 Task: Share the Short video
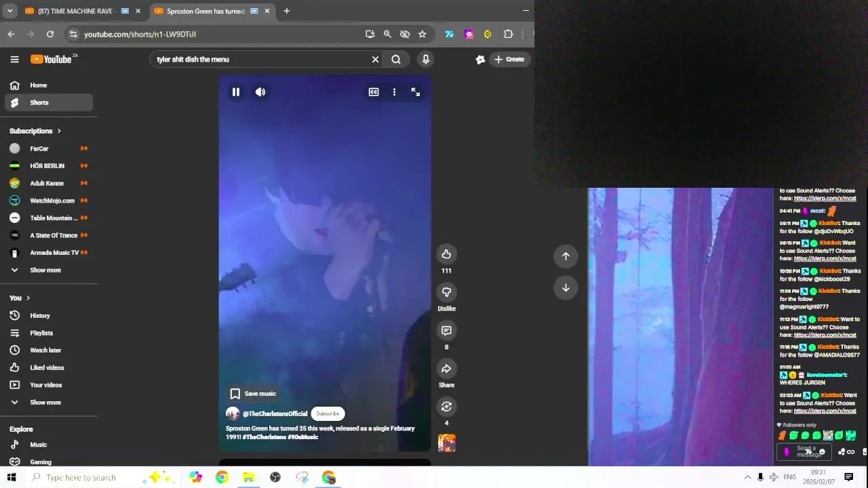click(446, 369)
